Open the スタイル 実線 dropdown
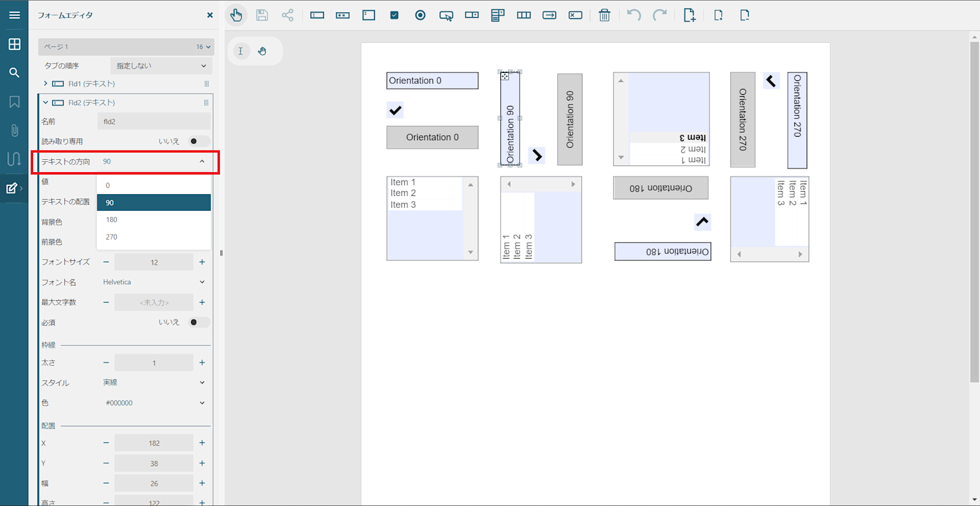This screenshot has width=980, height=506. coord(154,383)
